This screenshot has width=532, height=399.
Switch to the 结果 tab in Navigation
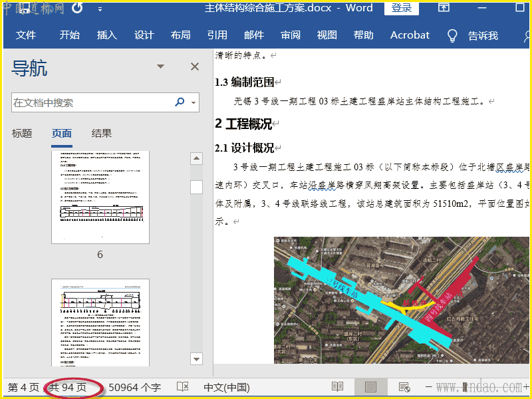tap(102, 134)
